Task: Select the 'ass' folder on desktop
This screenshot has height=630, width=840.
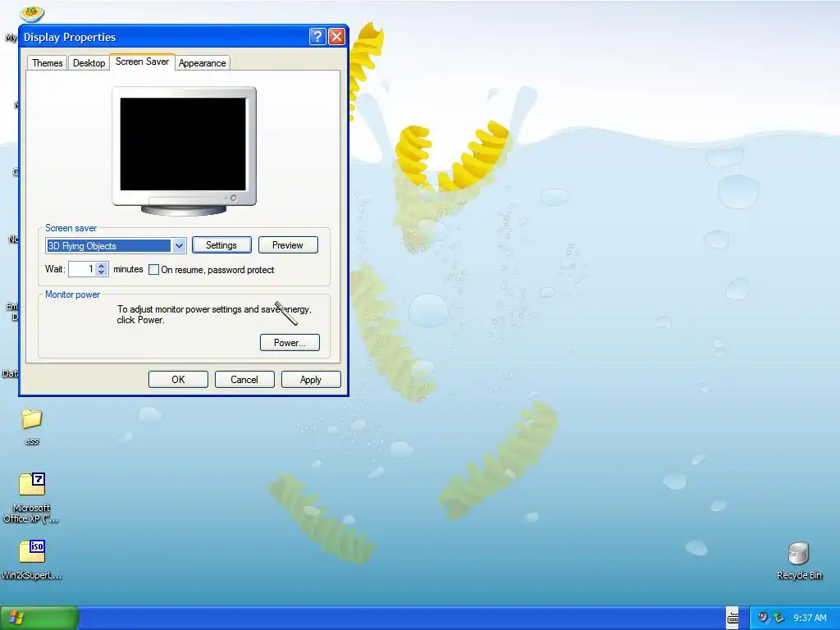Action: point(32,427)
